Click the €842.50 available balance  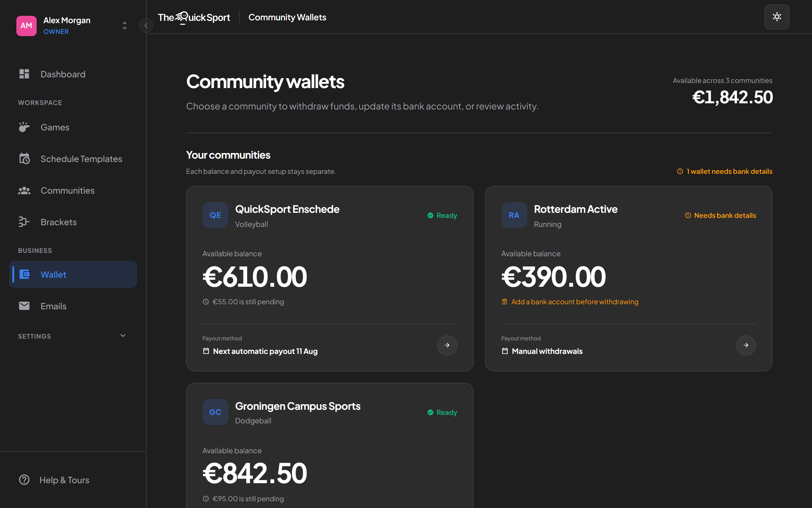[255, 473]
